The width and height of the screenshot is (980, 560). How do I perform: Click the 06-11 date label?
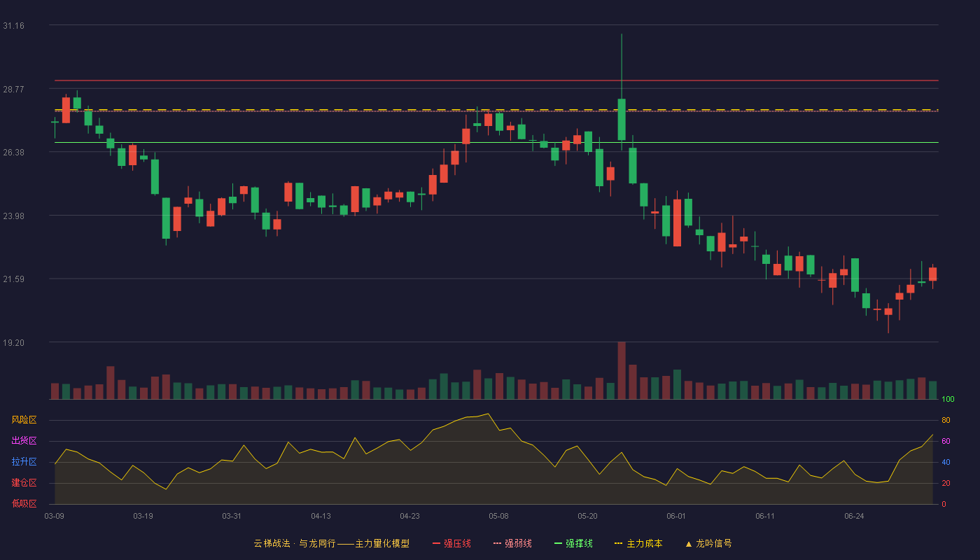point(765,516)
